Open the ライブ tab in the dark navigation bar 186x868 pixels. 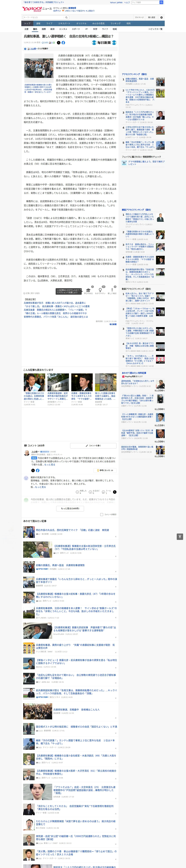(x=49, y=23)
